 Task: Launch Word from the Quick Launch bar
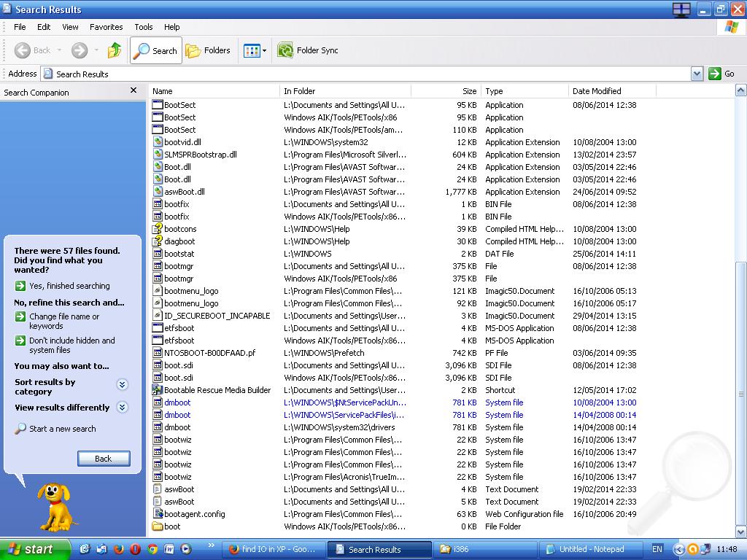coord(169,549)
